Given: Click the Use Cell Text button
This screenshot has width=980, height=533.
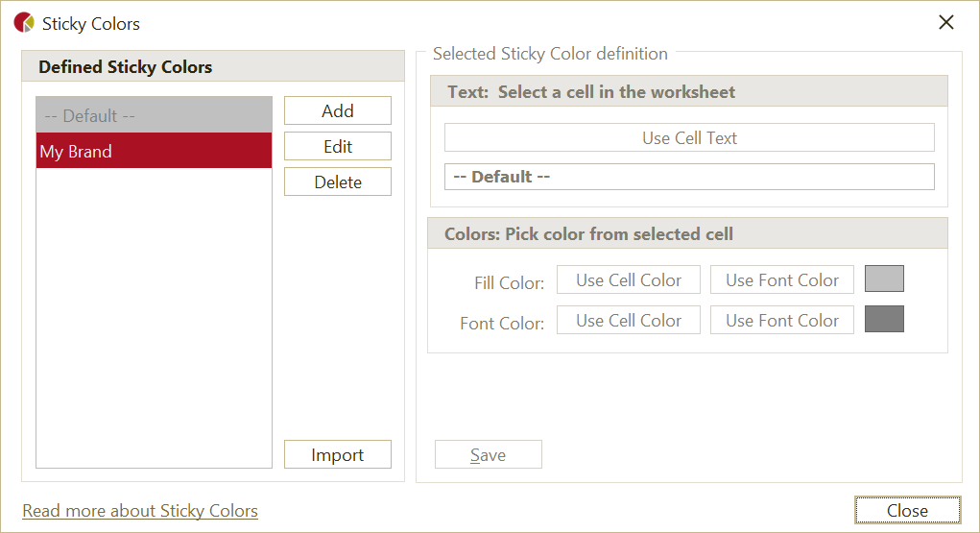Looking at the screenshot, I should click(689, 137).
